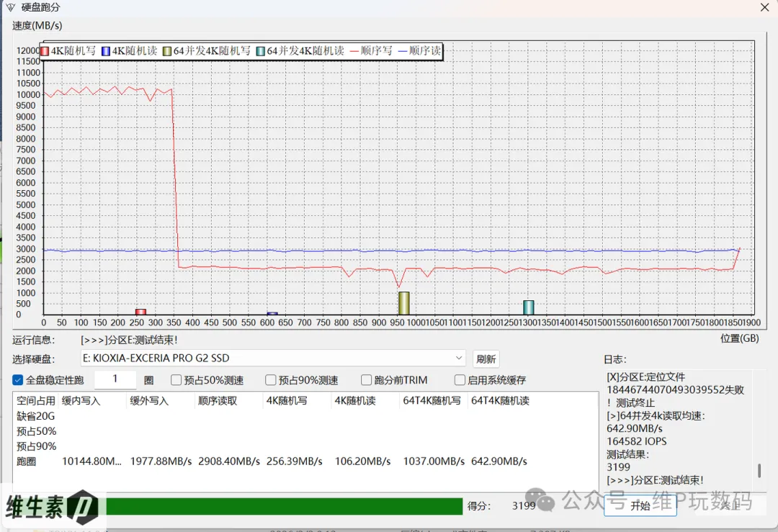Click the red 4K随机写 bar in chart

(x=141, y=312)
